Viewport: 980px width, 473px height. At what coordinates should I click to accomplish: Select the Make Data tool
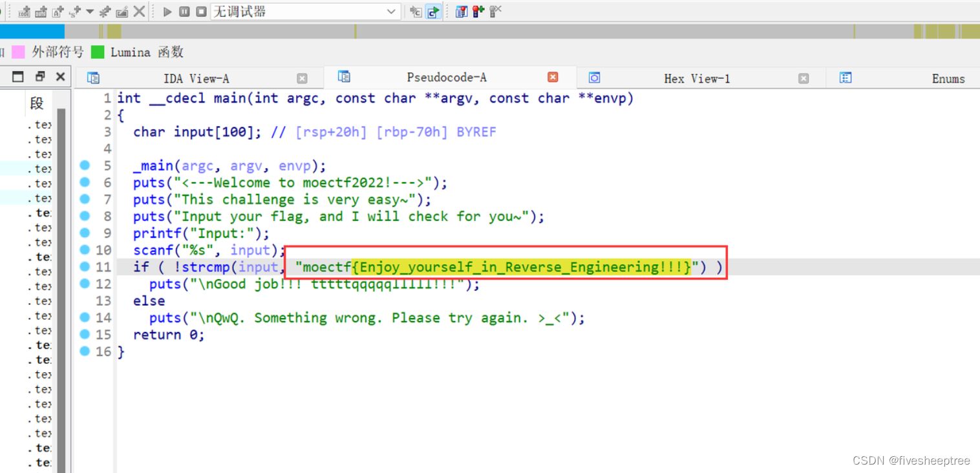point(40,11)
